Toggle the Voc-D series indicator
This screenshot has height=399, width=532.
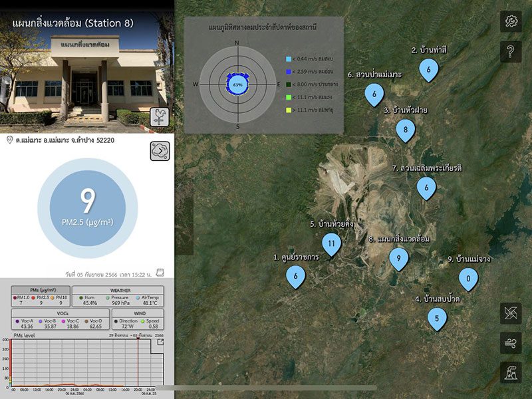[x=86, y=321]
